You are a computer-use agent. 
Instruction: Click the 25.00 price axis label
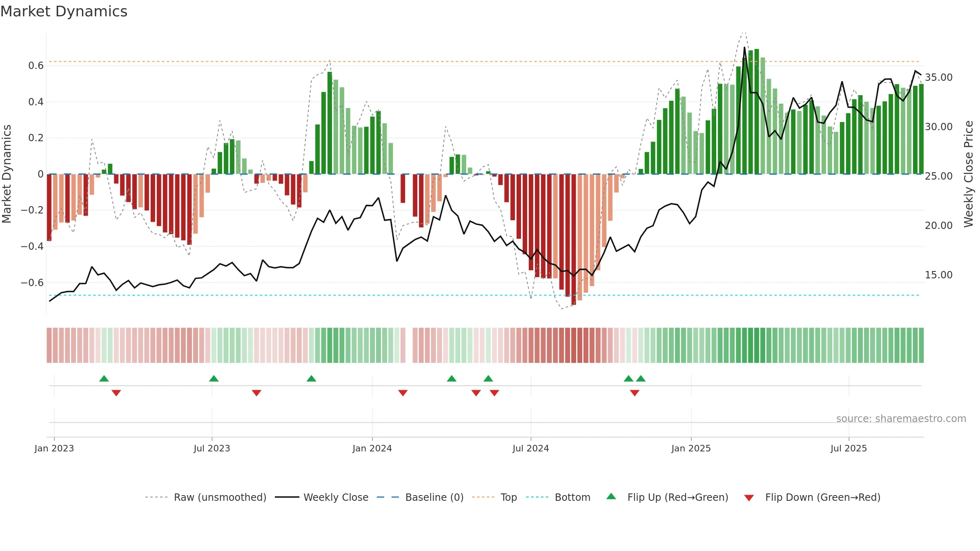pos(939,176)
